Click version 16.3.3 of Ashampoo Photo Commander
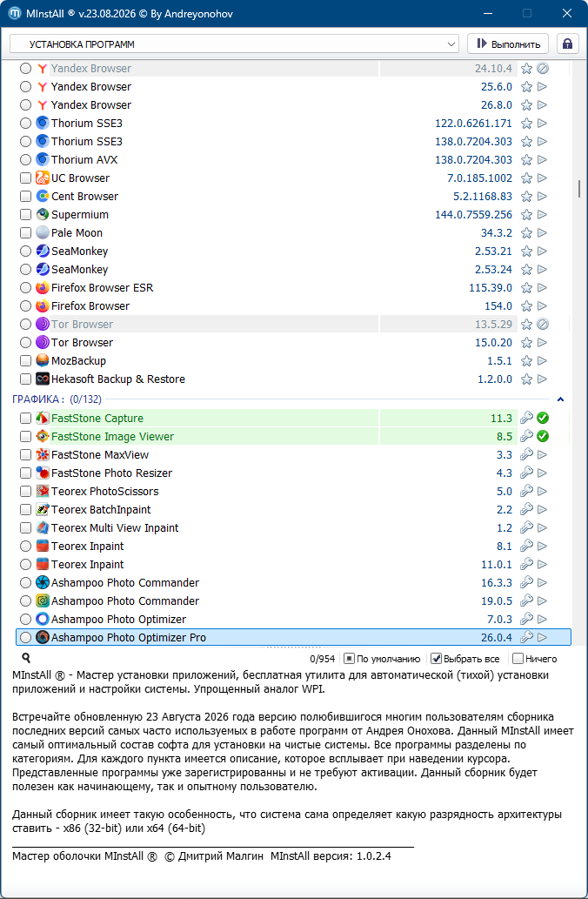Image resolution: width=588 pixels, height=899 pixels. pos(497,583)
